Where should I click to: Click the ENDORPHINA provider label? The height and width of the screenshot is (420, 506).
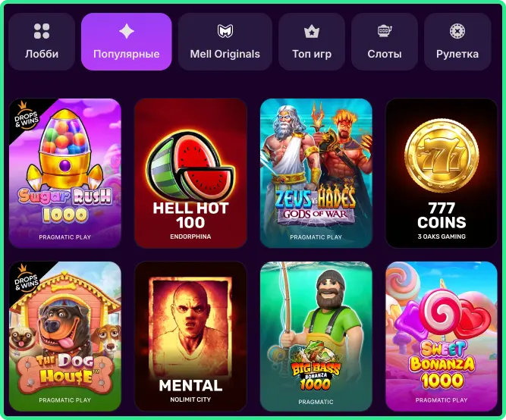(190, 237)
